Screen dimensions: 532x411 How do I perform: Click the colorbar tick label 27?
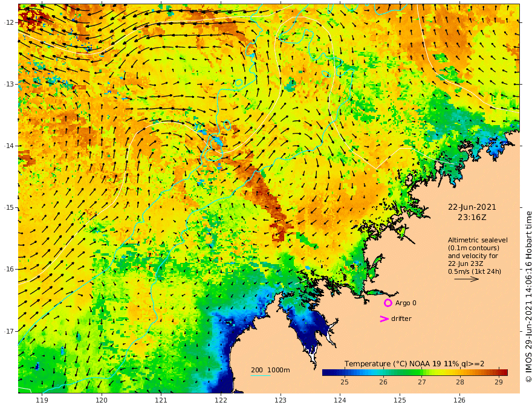pos(422,382)
